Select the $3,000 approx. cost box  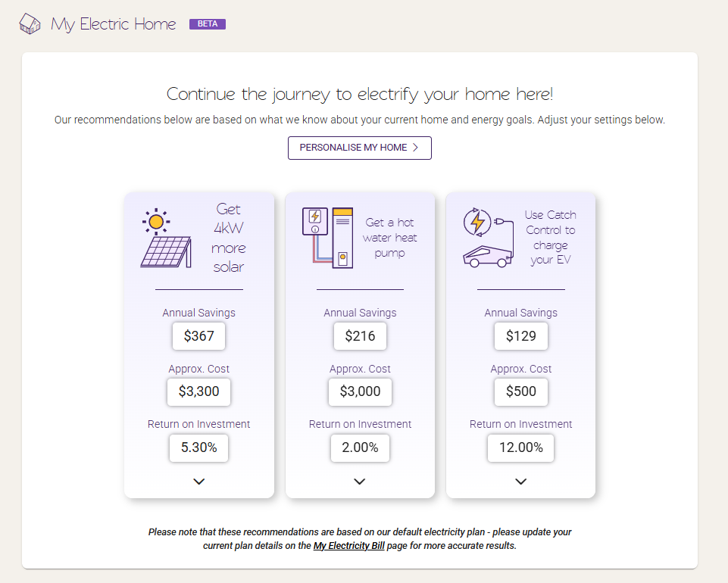click(360, 391)
